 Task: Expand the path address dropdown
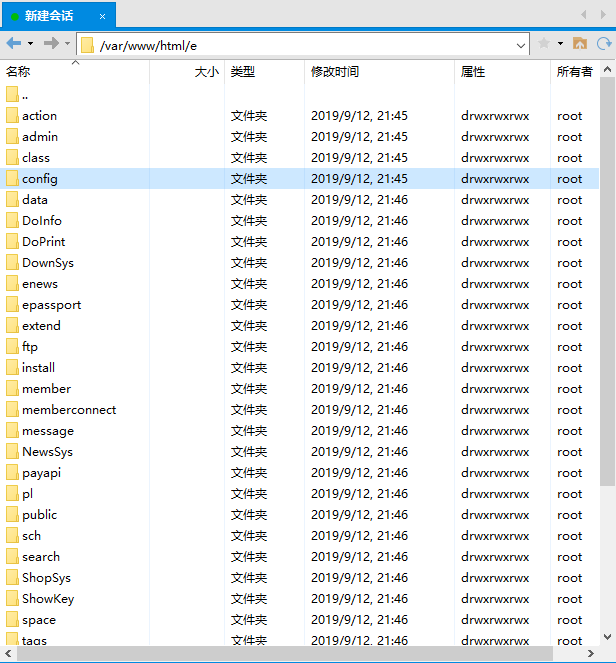pos(521,45)
